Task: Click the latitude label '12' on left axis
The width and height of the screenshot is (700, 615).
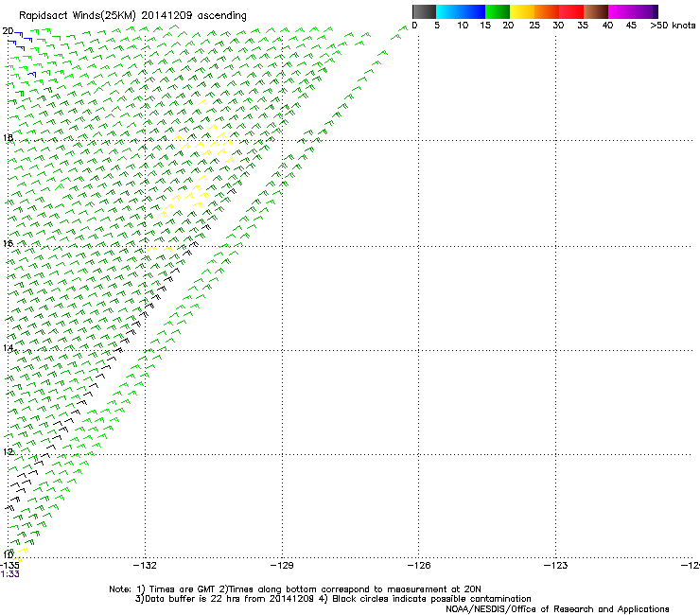Action: [8, 451]
